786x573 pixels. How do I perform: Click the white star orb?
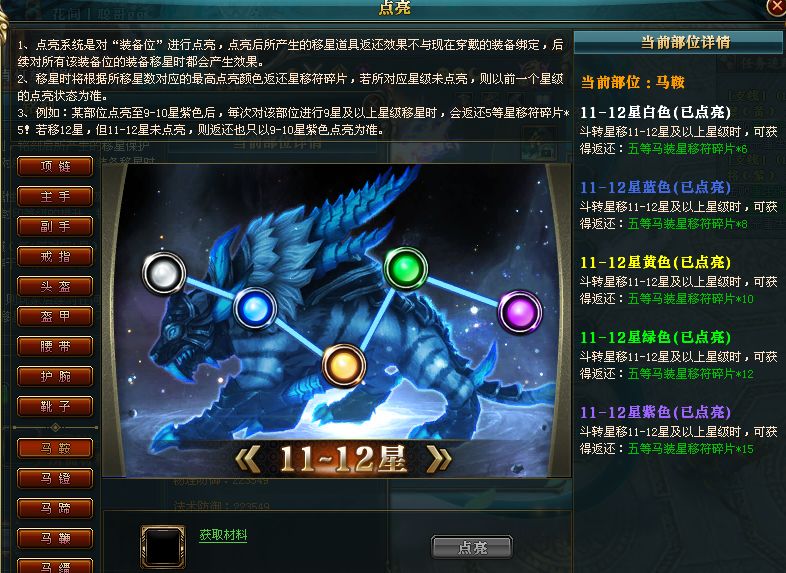pos(164,273)
